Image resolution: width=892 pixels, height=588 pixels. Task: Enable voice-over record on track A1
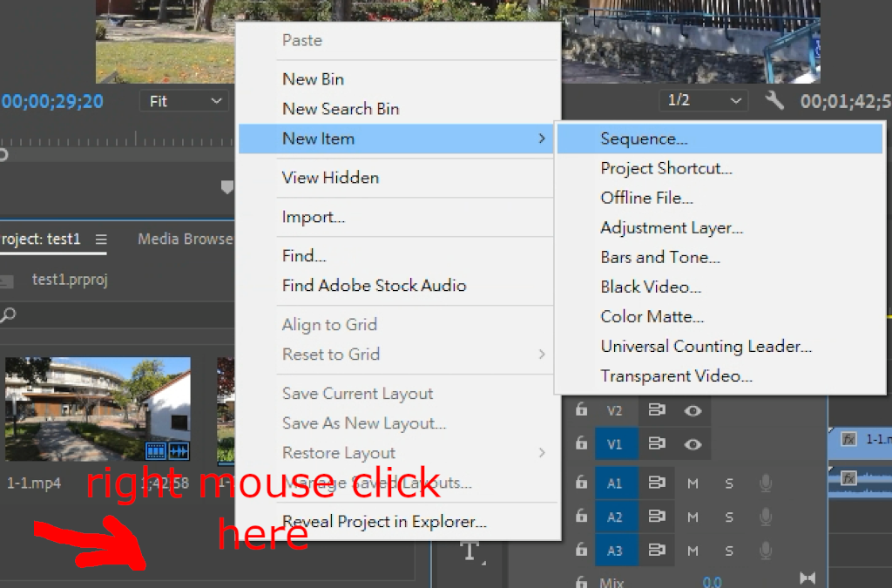766,483
